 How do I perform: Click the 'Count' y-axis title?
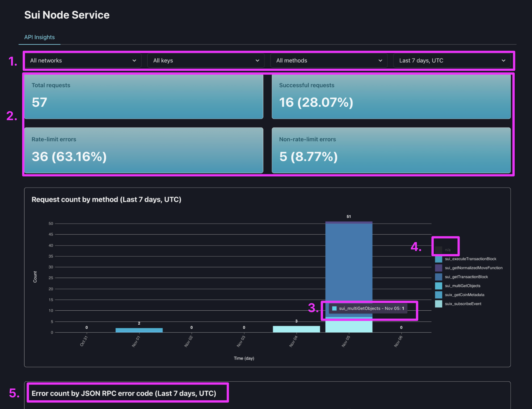pos(35,277)
